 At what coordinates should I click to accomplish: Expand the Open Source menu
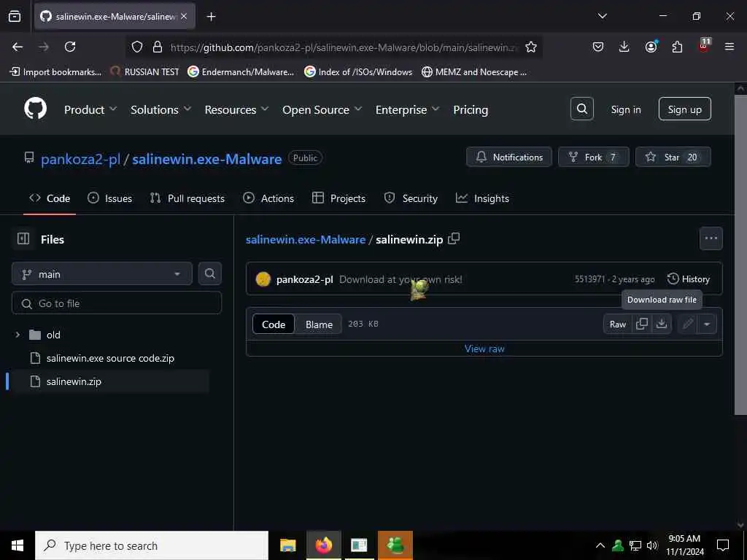point(322,109)
